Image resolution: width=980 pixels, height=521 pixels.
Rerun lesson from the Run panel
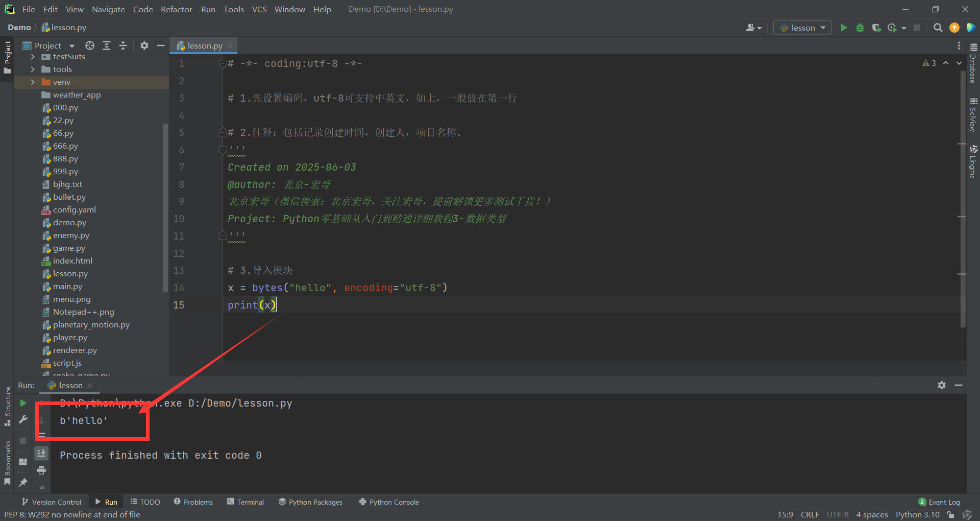pos(23,403)
